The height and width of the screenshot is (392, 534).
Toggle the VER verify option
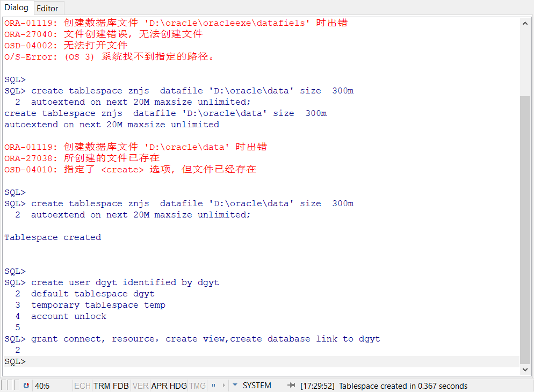(x=140, y=386)
